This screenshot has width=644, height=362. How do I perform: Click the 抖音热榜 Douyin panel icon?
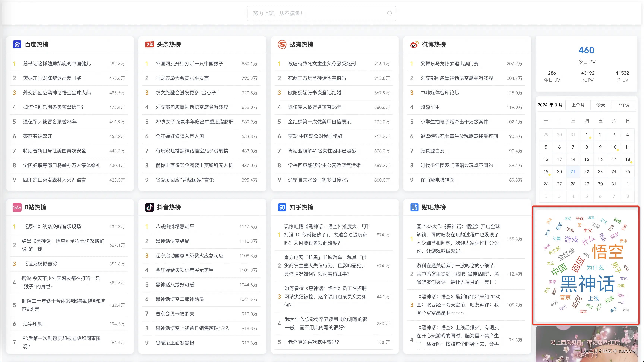coord(149,207)
